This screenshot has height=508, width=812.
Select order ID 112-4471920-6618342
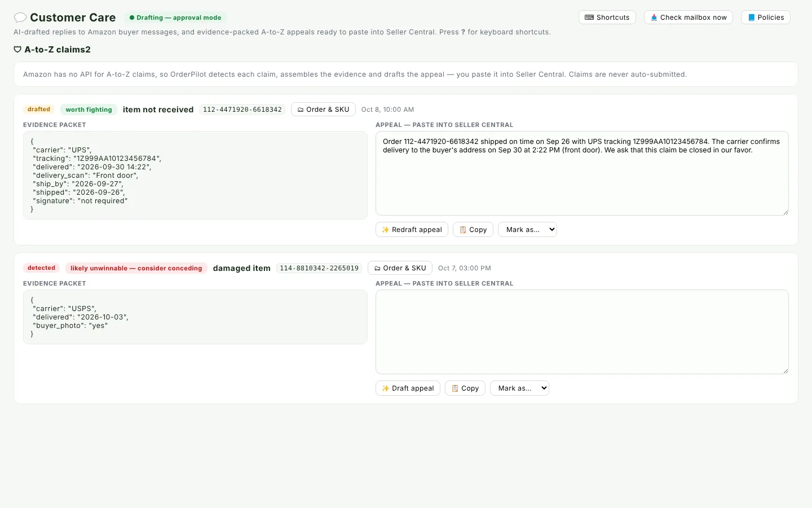242,110
